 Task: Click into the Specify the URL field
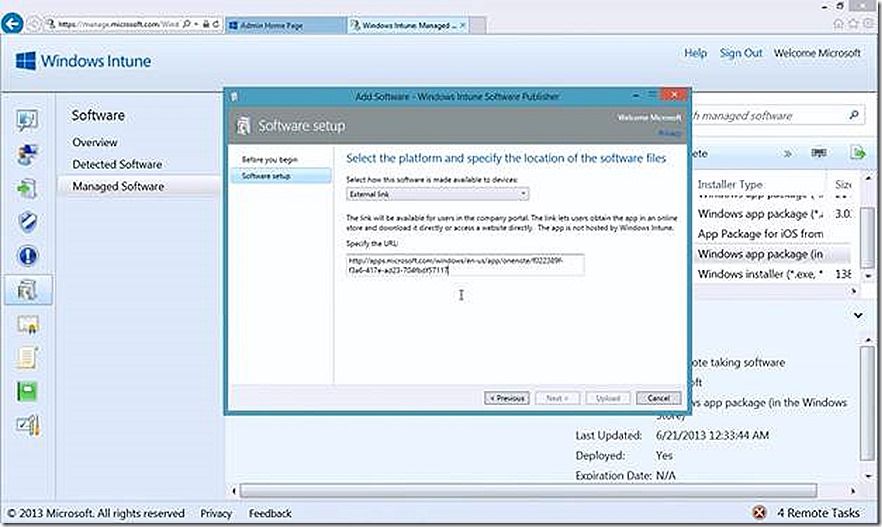(x=465, y=265)
